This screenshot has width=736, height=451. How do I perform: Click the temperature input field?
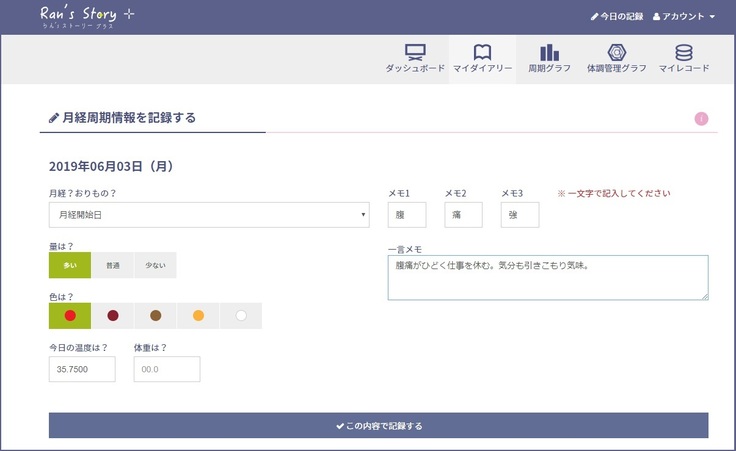point(82,369)
